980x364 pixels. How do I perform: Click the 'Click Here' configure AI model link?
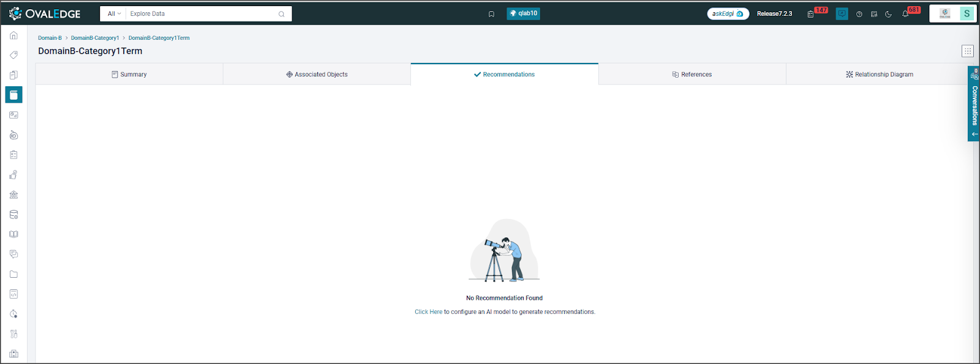click(428, 312)
